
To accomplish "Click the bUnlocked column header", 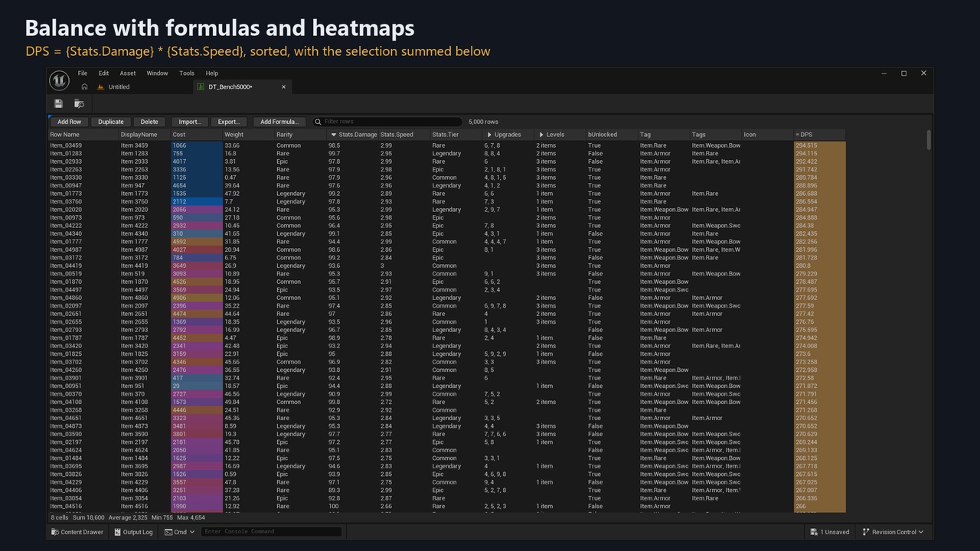I will pos(612,135).
